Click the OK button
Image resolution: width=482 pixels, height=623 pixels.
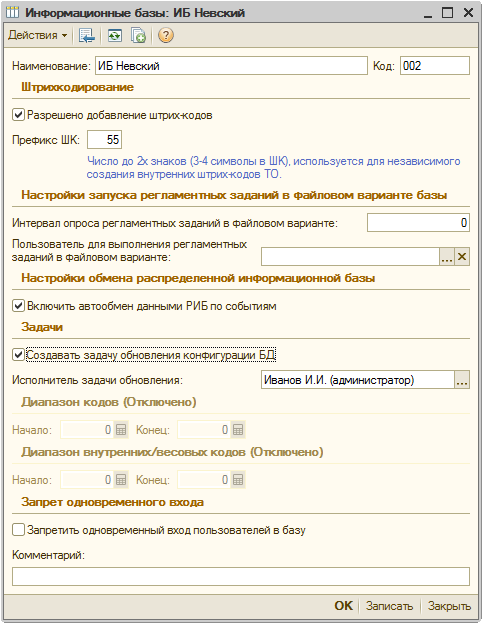343,606
